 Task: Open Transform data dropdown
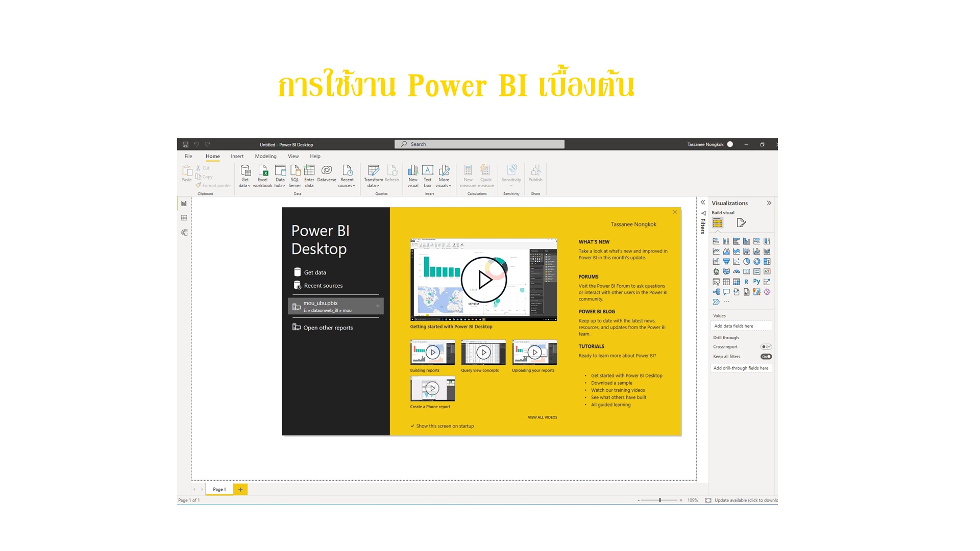tap(373, 176)
